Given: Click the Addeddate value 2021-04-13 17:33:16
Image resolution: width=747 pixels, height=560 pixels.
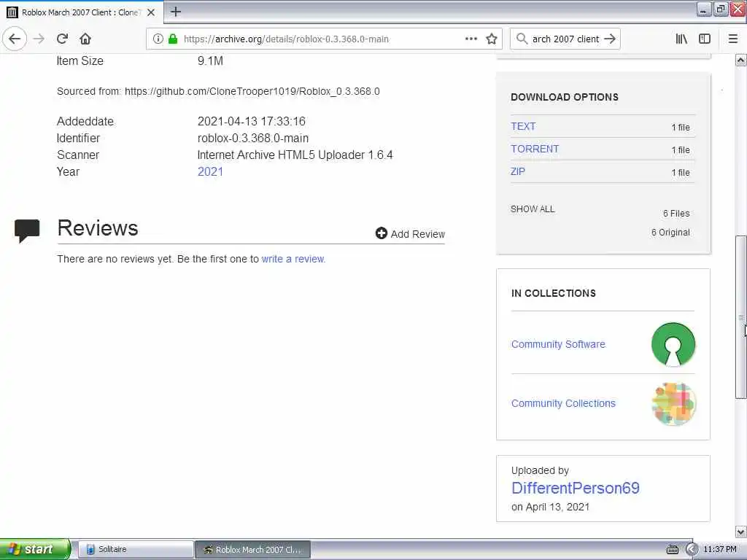Looking at the screenshot, I should 252,122.
